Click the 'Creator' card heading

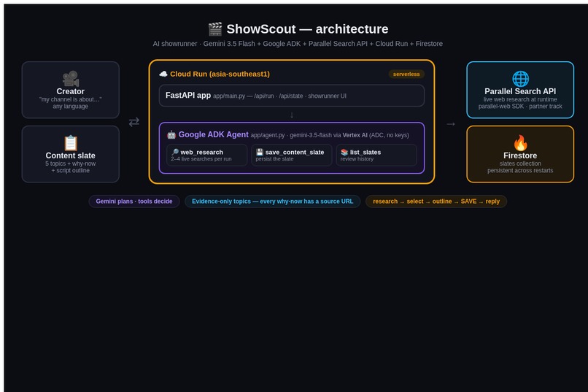click(x=71, y=91)
